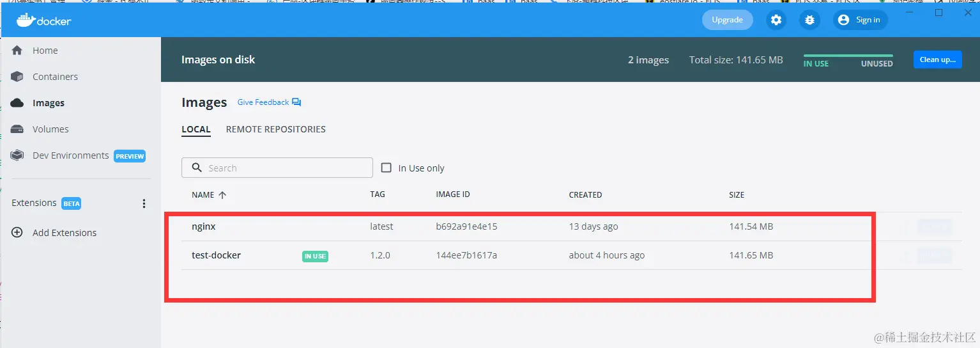The height and width of the screenshot is (348, 980).
Task: Click the Search images field
Action: click(x=277, y=168)
